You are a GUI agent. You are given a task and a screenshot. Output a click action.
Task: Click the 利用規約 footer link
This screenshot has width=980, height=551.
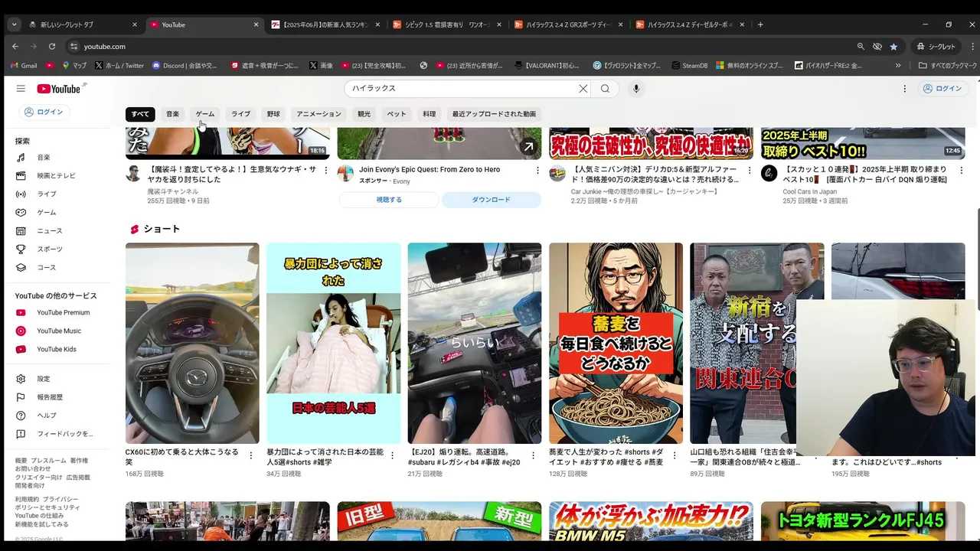pyautogui.click(x=27, y=499)
